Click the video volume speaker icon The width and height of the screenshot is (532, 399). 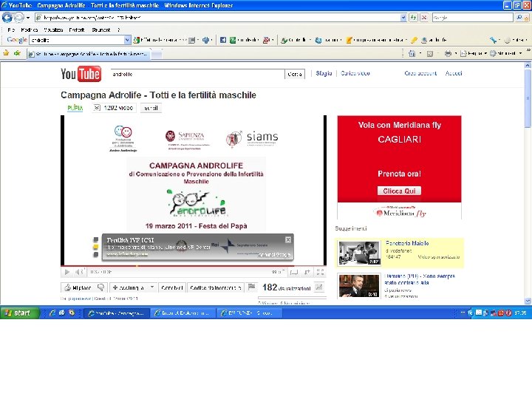(x=79, y=272)
